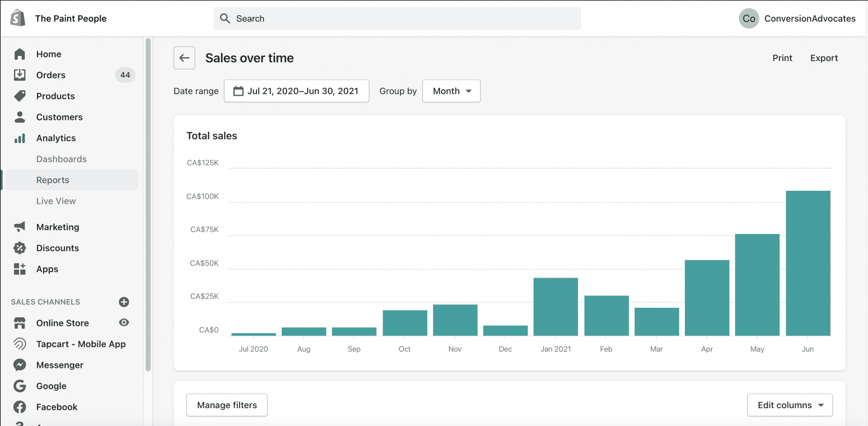This screenshot has width=868, height=426.
Task: Select the Products tag icon
Action: (x=19, y=96)
